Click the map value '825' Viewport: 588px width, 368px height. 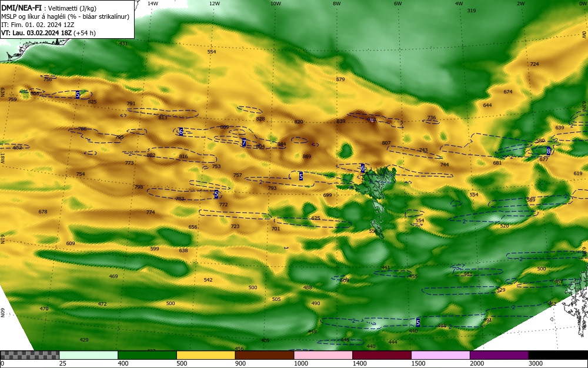point(92,102)
